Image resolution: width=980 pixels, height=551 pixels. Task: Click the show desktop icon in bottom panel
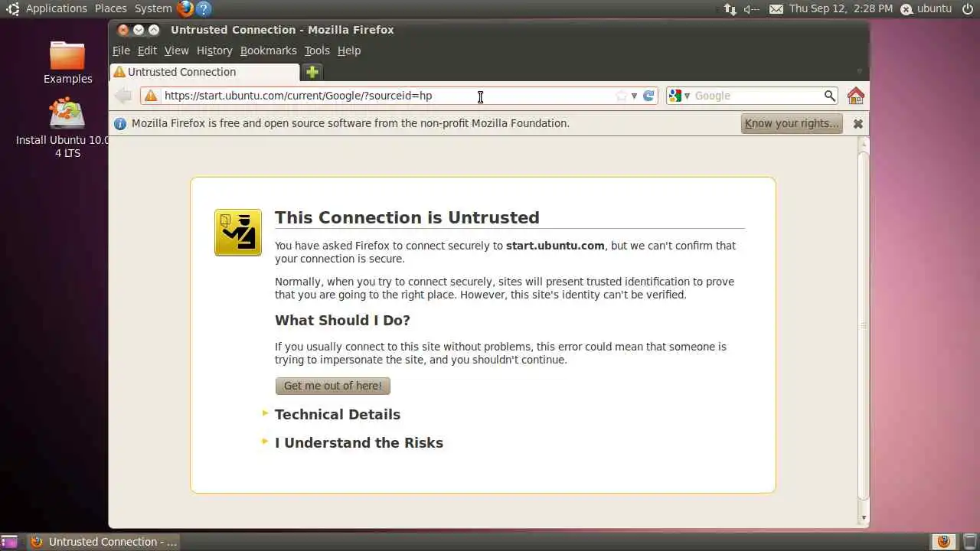click(x=9, y=542)
